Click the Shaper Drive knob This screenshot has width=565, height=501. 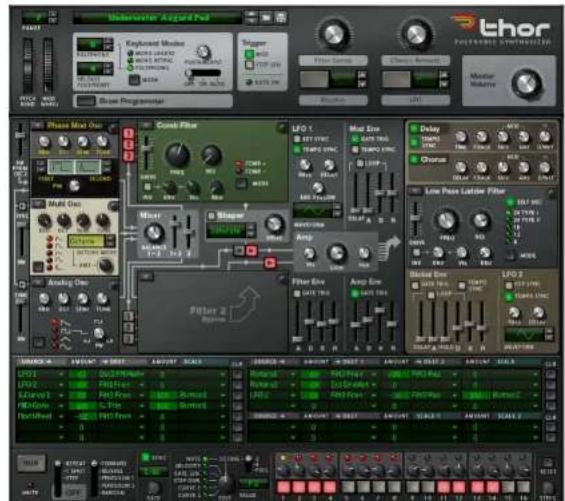tap(274, 224)
